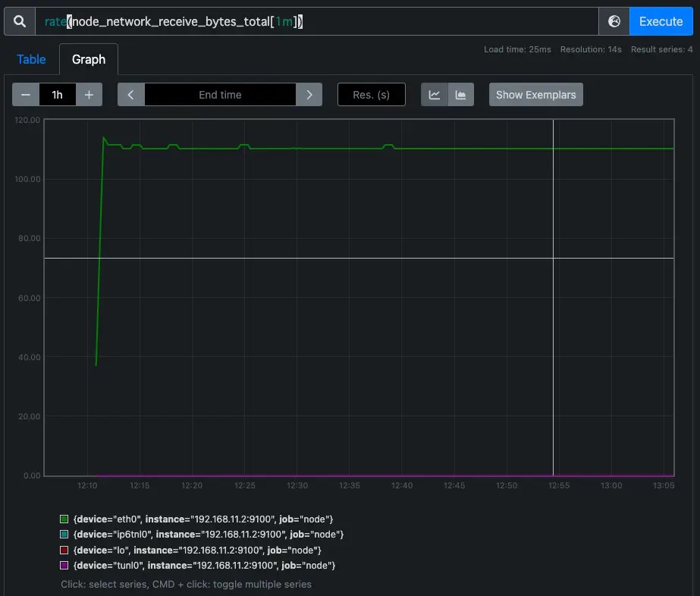Focus the Res. (s) resolution field

coord(372,95)
